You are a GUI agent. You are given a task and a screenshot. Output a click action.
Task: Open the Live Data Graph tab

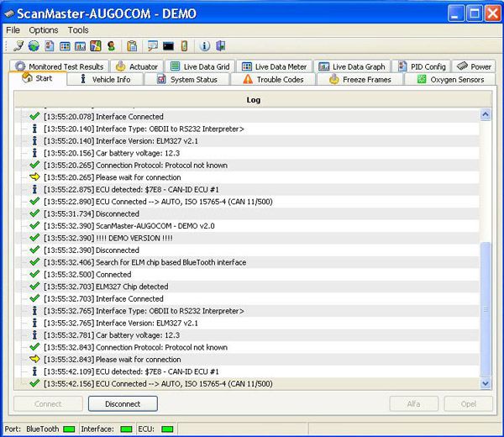point(351,66)
